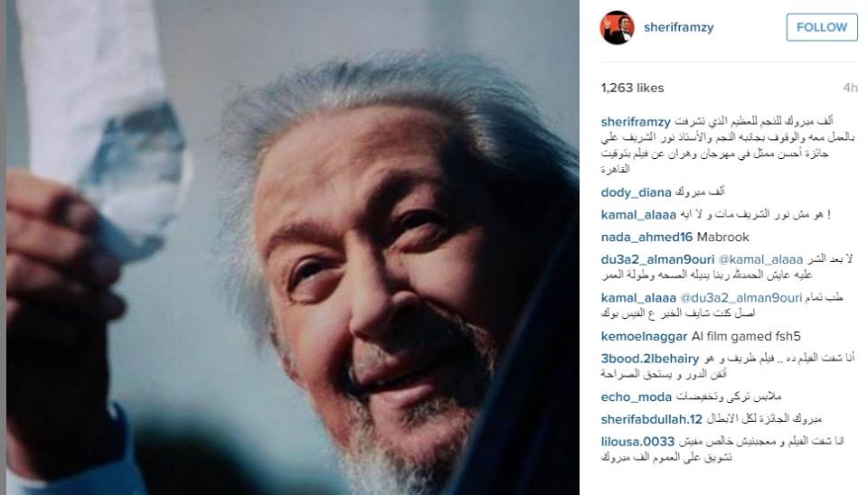Follow the sheriframzy account

click(x=822, y=27)
